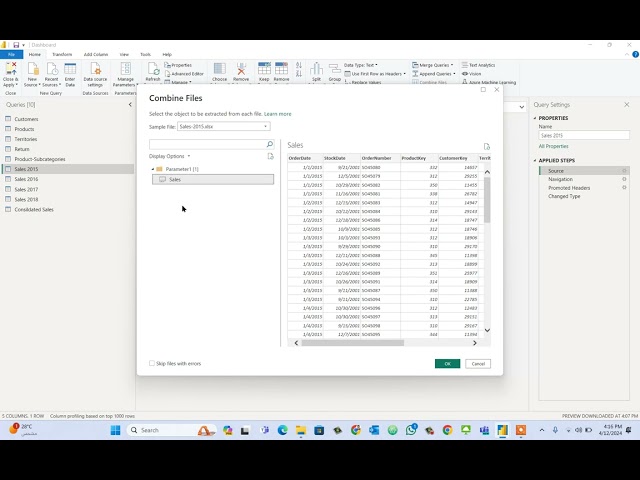Collapse the Queries pane
640x480 pixels.
tap(130, 104)
